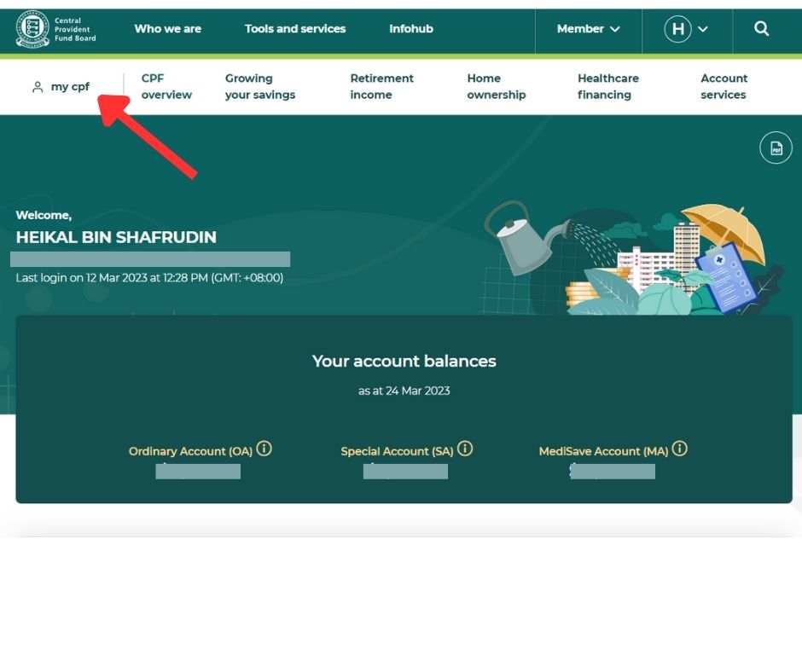Click the person icon beside my cpf
The width and height of the screenshot is (802, 672).
tap(38, 87)
